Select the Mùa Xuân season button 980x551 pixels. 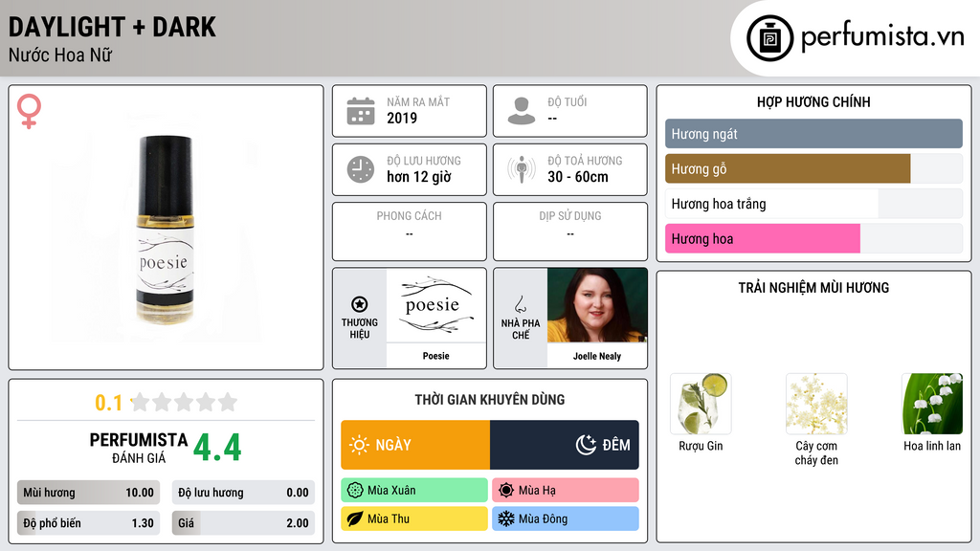point(414,491)
